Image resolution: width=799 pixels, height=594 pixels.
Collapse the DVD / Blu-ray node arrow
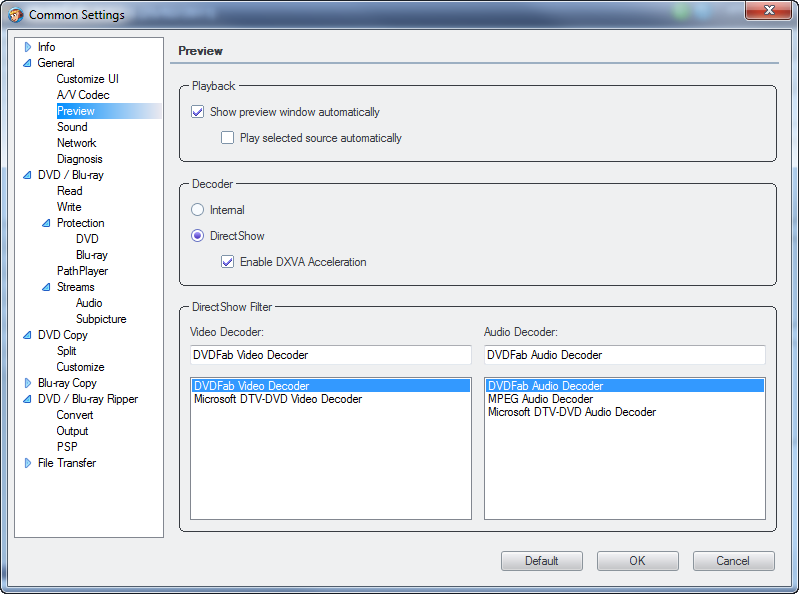click(x=28, y=175)
